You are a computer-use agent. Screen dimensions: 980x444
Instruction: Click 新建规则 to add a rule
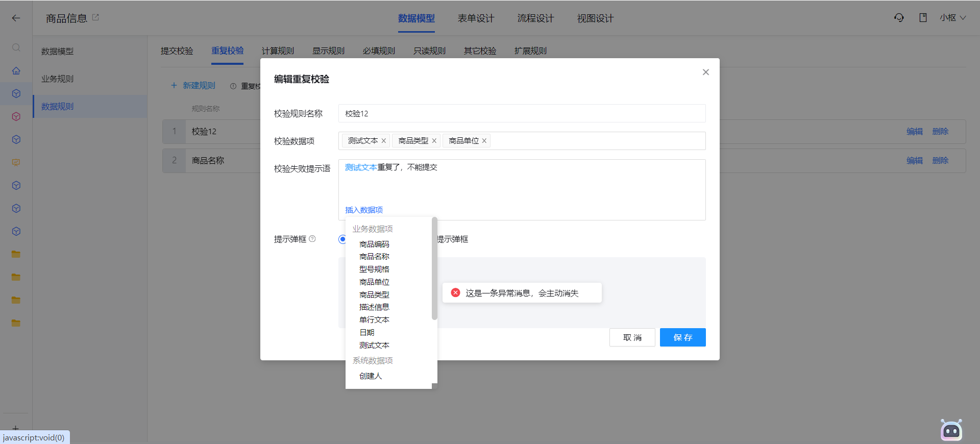pyautogui.click(x=193, y=86)
